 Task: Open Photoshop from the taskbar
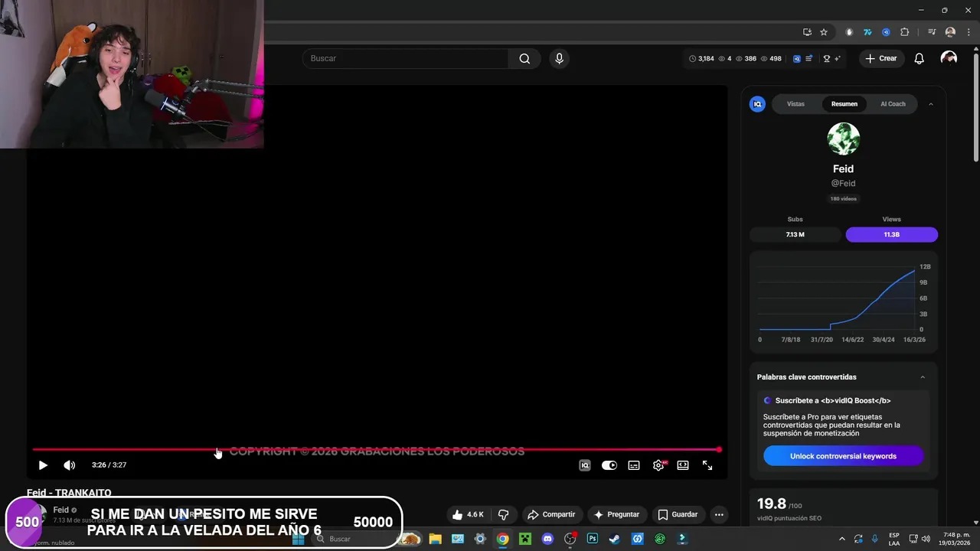click(593, 539)
